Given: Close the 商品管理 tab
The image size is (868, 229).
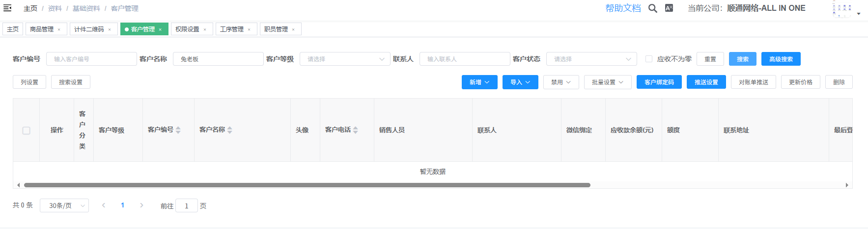Looking at the screenshot, I should 59,29.
